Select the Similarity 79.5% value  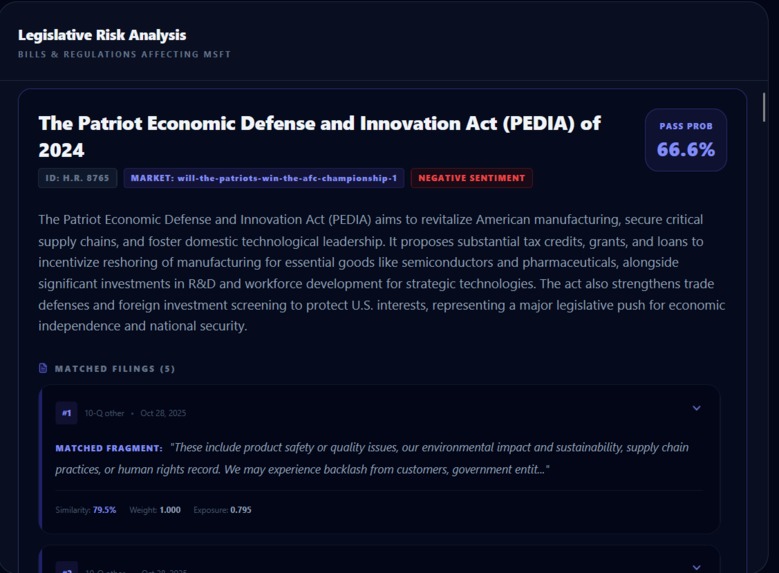pos(104,510)
